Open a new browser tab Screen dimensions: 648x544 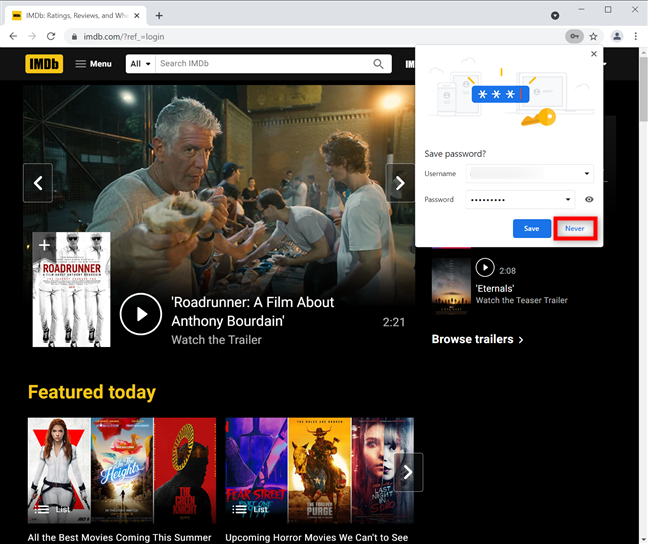pyautogui.click(x=159, y=15)
